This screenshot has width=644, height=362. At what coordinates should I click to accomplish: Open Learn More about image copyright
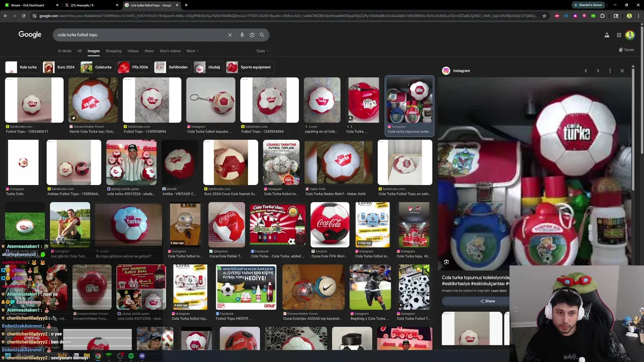pyautogui.click(x=499, y=291)
